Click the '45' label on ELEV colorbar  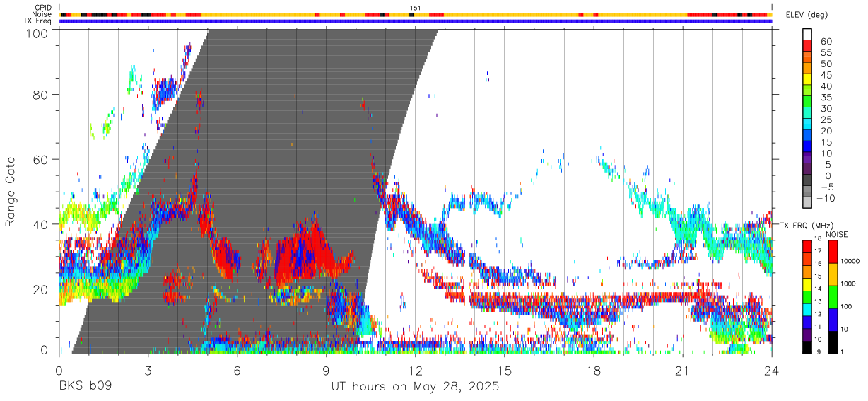point(826,75)
